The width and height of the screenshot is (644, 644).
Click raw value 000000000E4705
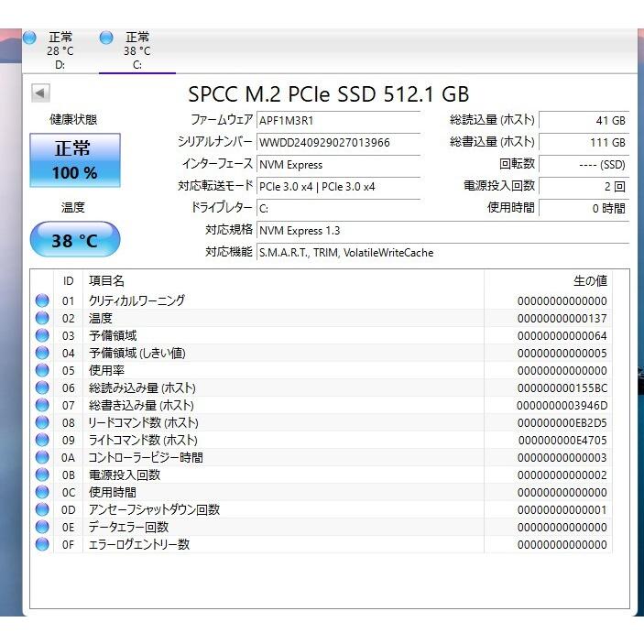562,441
